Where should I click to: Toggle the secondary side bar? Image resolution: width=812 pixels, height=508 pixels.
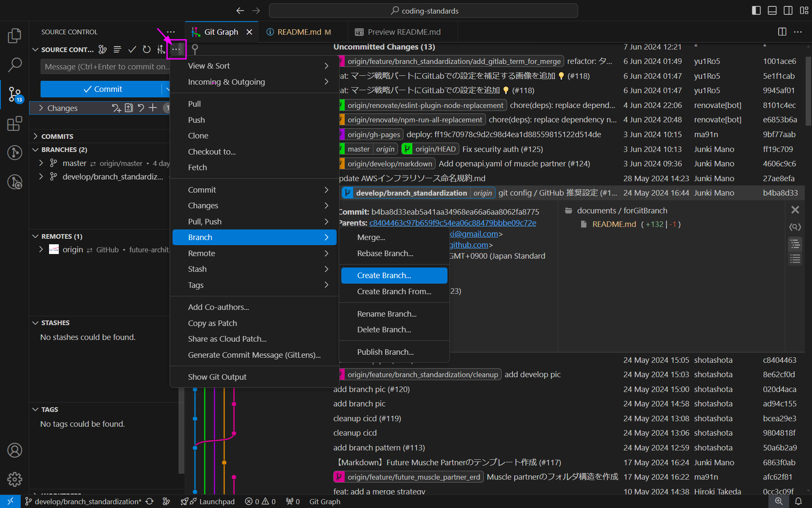[x=788, y=11]
